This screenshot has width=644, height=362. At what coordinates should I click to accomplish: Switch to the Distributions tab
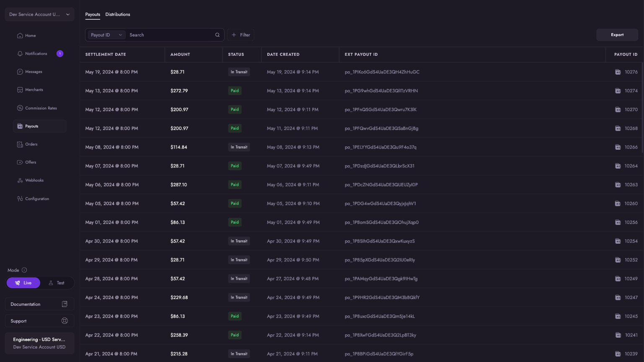pyautogui.click(x=118, y=14)
